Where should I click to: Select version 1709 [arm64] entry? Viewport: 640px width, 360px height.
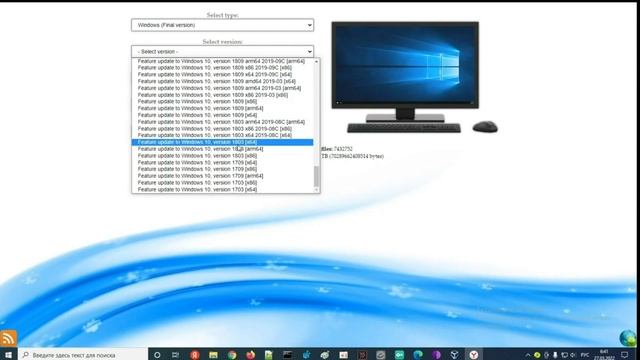point(222,176)
